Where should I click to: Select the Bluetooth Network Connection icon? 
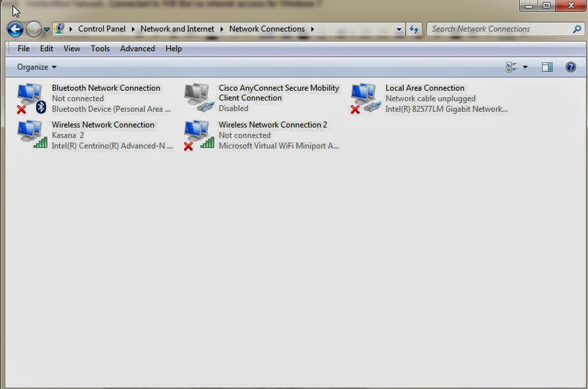pos(32,99)
